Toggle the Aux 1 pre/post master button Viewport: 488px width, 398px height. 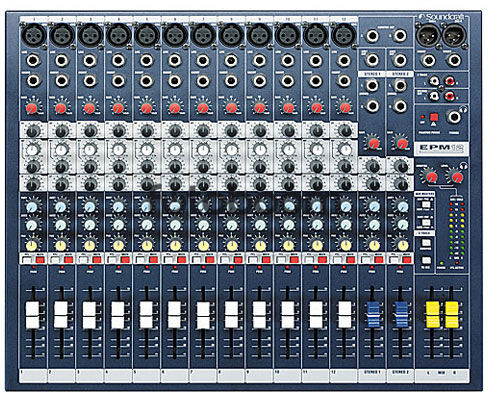[425, 205]
